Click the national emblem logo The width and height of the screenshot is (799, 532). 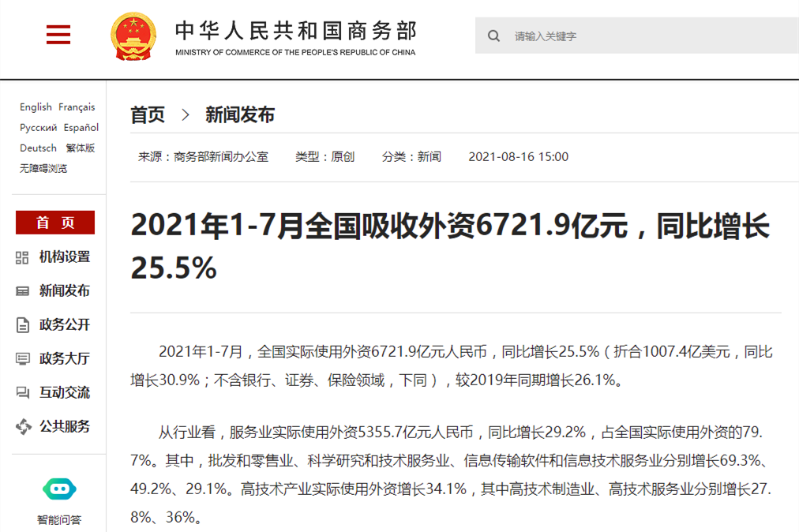coord(134,36)
